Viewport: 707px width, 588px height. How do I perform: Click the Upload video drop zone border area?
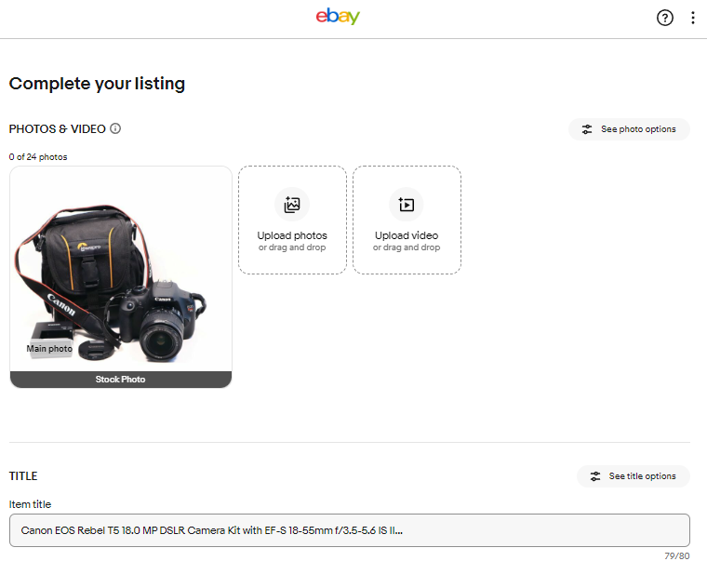tap(407, 220)
